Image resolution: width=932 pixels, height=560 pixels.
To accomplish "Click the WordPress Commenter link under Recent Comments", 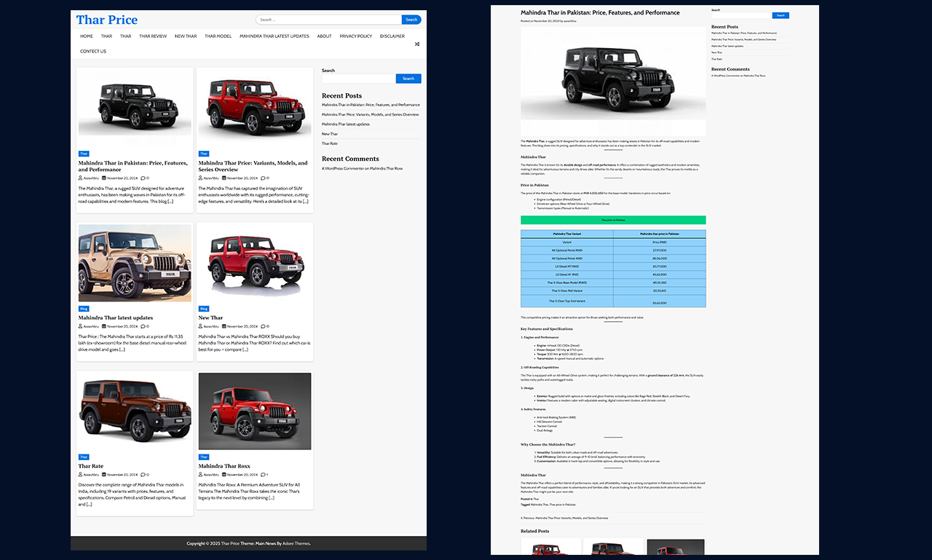I will [342, 168].
